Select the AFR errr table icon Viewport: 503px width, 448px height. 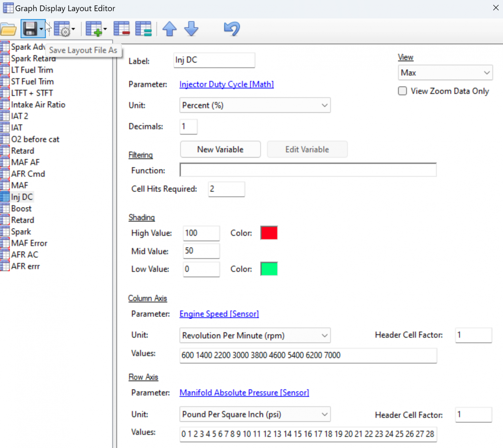[x=5, y=266]
